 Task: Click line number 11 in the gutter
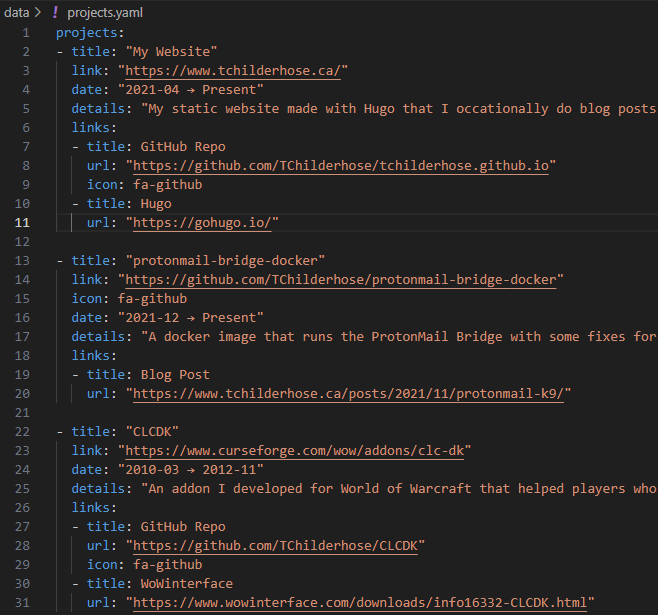(22, 223)
